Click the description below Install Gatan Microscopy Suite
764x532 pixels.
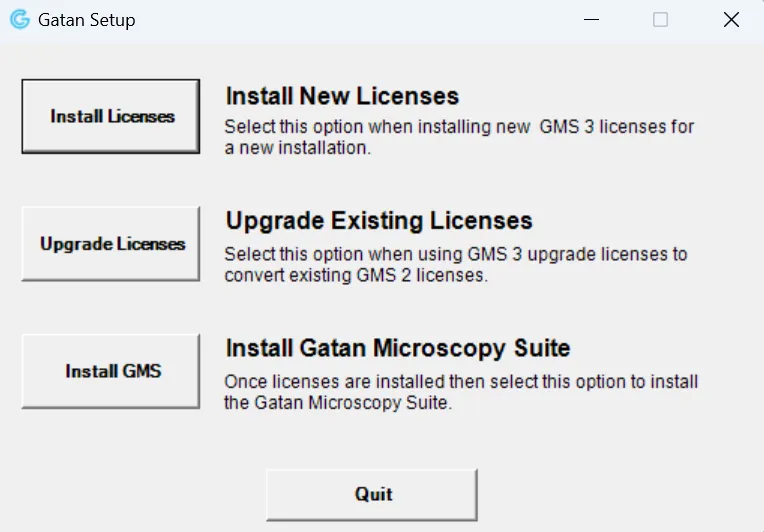click(x=460, y=392)
